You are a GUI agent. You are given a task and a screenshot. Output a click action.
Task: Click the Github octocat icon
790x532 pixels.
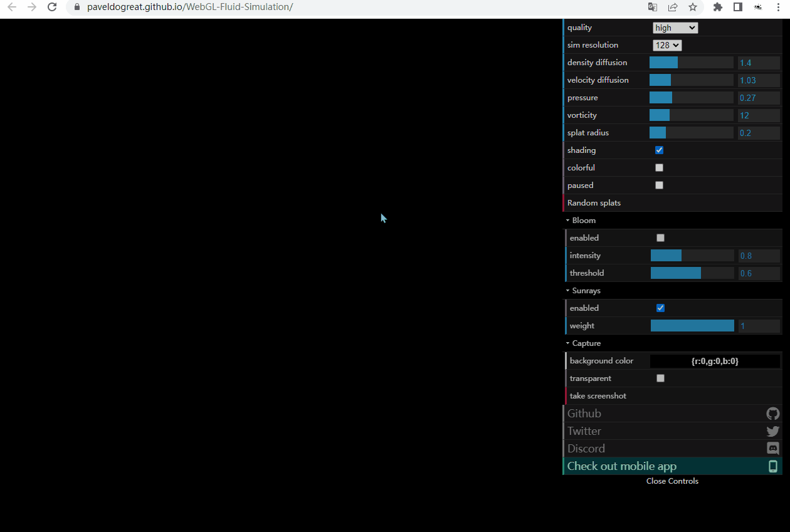pos(772,414)
